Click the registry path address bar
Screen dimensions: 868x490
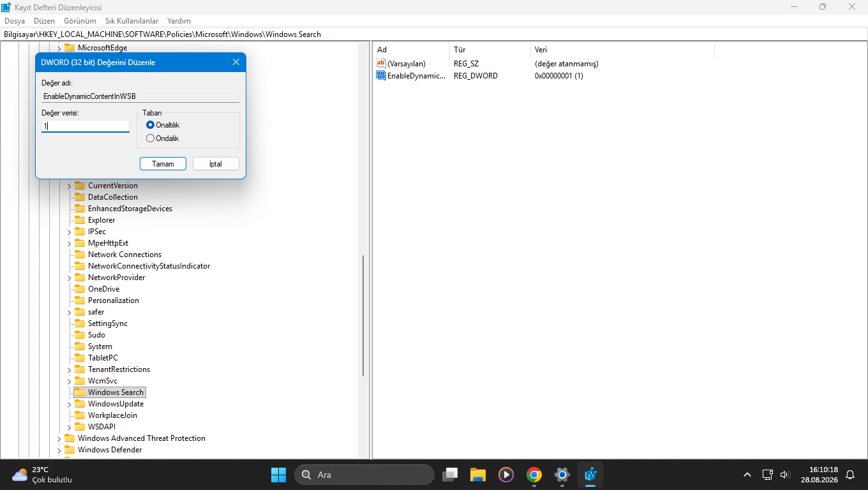[x=434, y=34]
